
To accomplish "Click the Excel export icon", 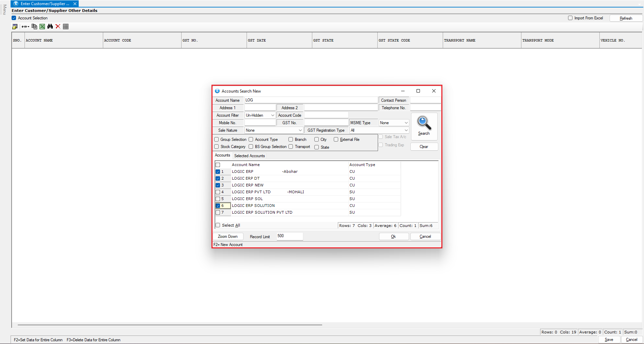I will 42,27.
